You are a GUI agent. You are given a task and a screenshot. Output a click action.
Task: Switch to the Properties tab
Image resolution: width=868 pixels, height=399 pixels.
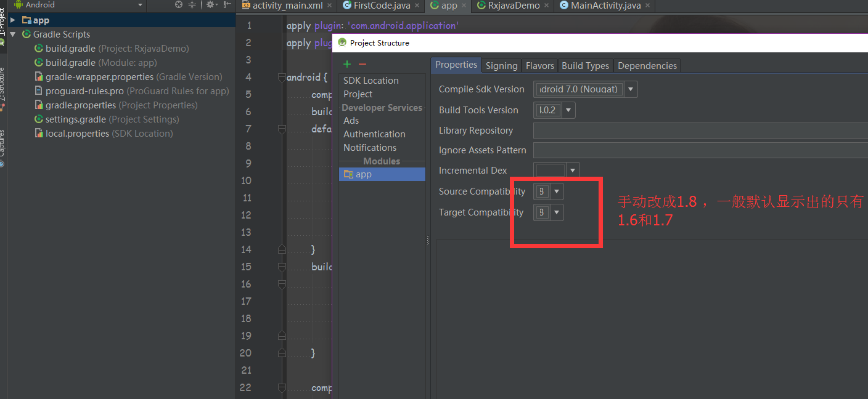pos(456,65)
